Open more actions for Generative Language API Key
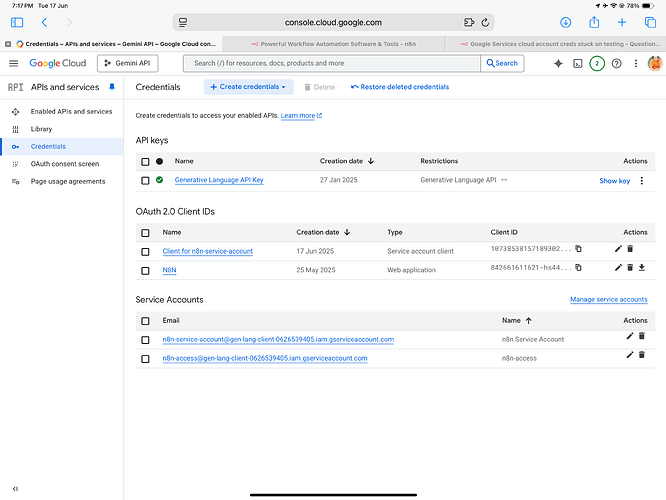Viewport: 666px width, 500px height. pyautogui.click(x=642, y=181)
